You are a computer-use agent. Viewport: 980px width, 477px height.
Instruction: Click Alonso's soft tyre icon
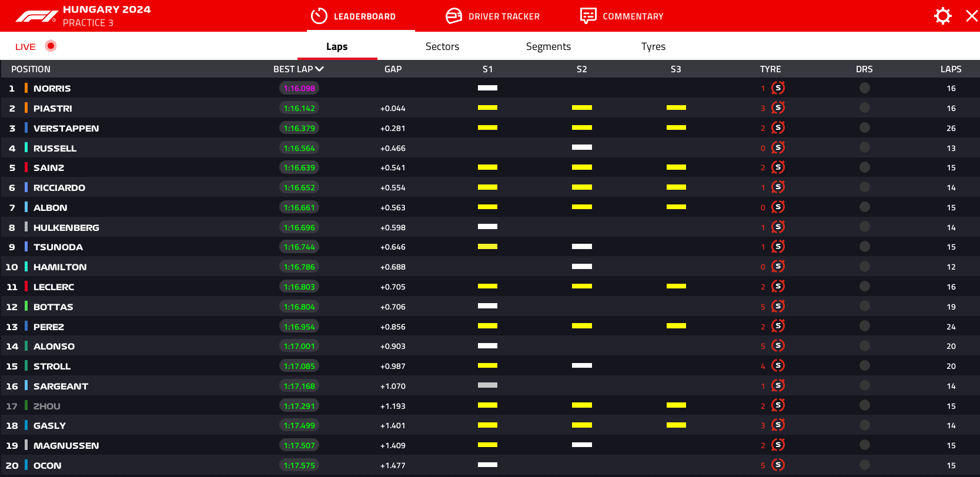coord(778,346)
